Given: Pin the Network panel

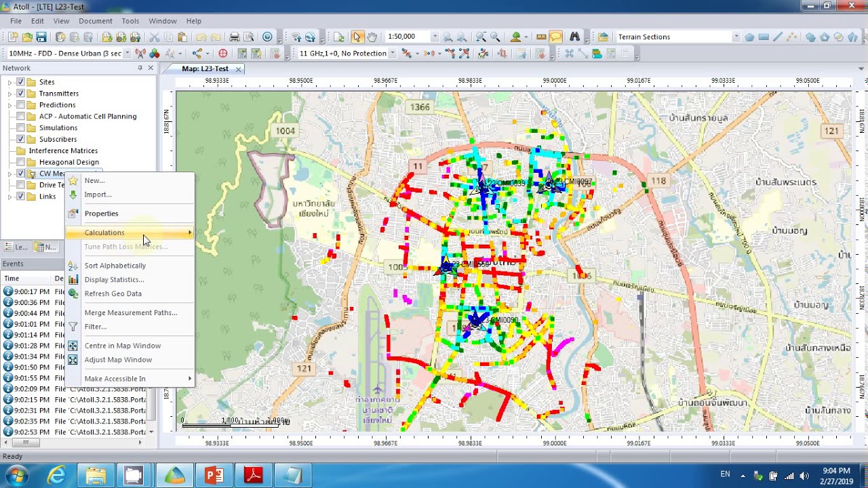Looking at the screenshot, I should click(140, 68).
